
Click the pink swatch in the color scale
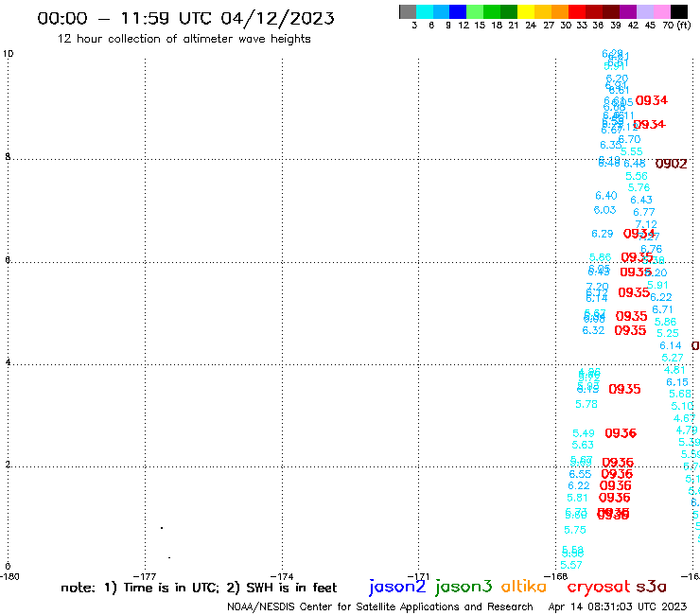[661, 11]
